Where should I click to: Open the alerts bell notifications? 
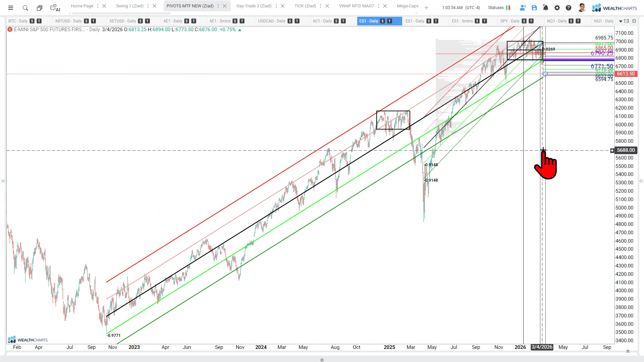click(x=546, y=8)
